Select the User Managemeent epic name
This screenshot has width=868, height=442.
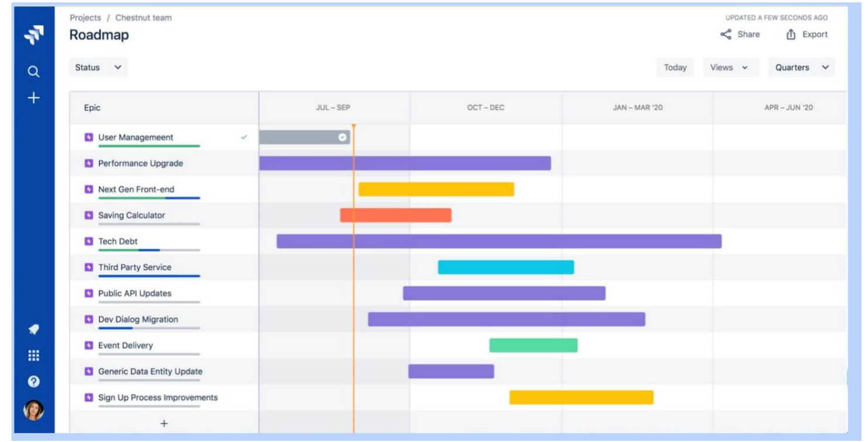[x=136, y=137]
